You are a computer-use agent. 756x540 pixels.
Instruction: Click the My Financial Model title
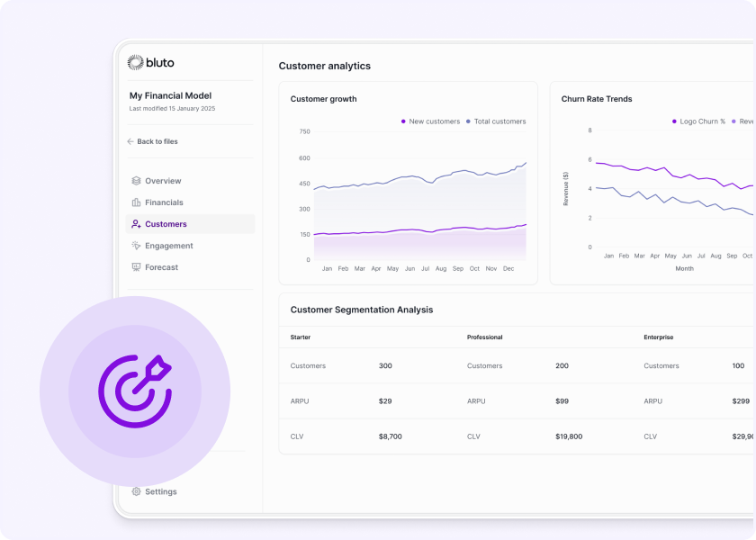pyautogui.click(x=170, y=95)
